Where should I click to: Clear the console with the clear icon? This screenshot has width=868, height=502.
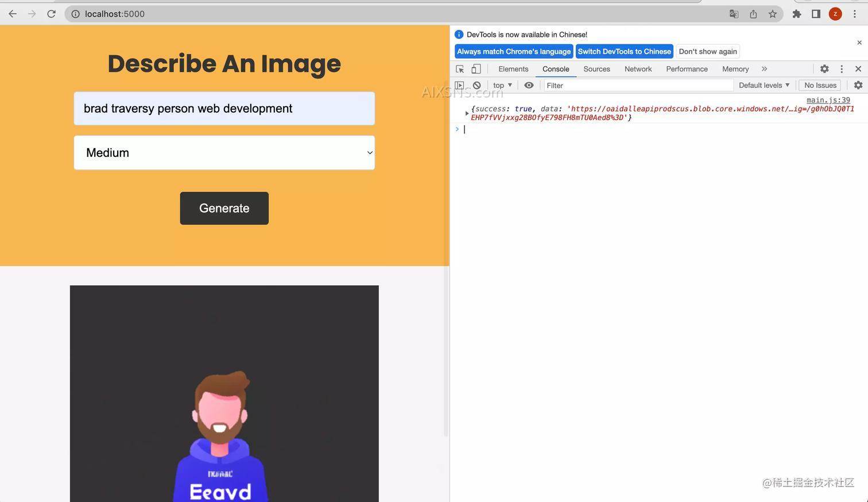click(476, 85)
